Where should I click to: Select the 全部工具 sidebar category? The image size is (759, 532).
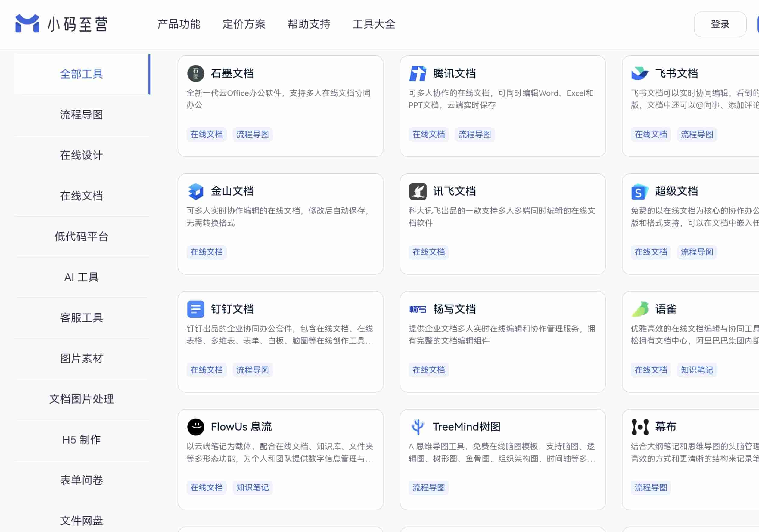pyautogui.click(x=82, y=74)
